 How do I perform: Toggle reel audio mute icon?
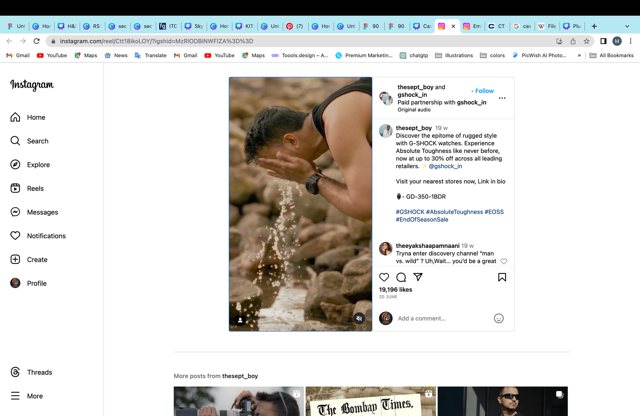pos(359,318)
